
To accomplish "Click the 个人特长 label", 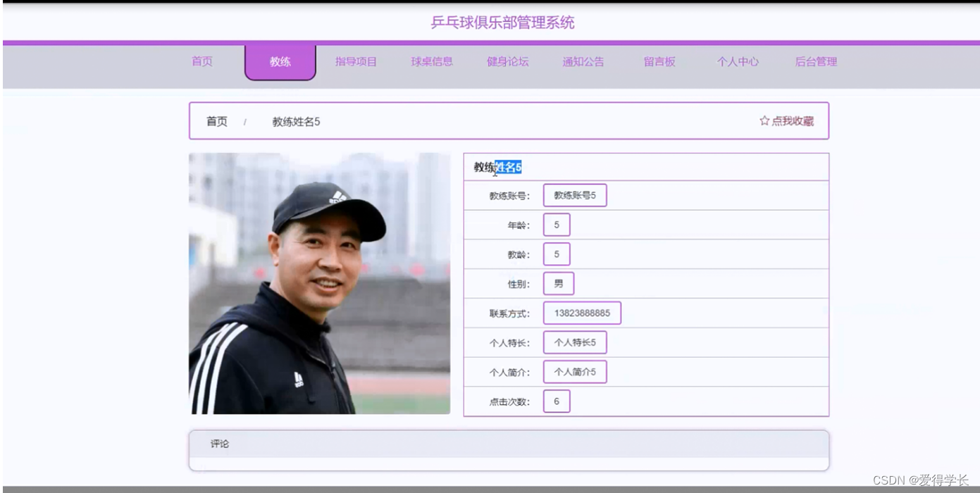I will (x=509, y=344).
